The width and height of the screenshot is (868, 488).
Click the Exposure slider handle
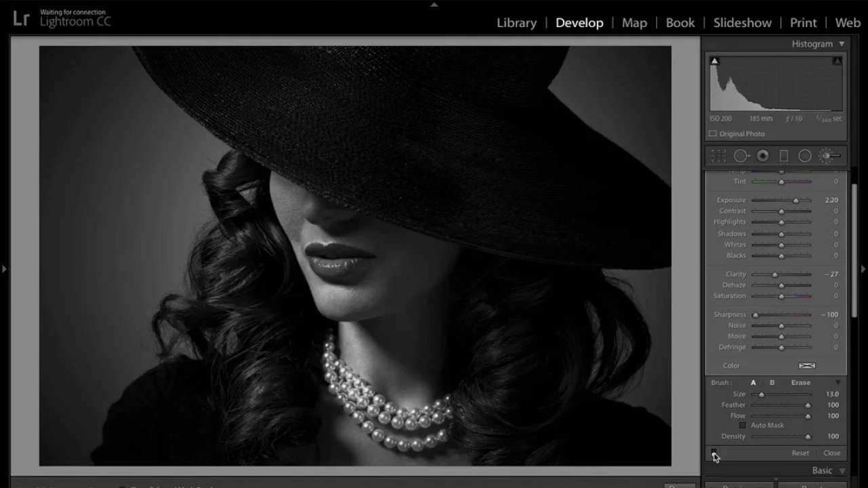pos(796,201)
